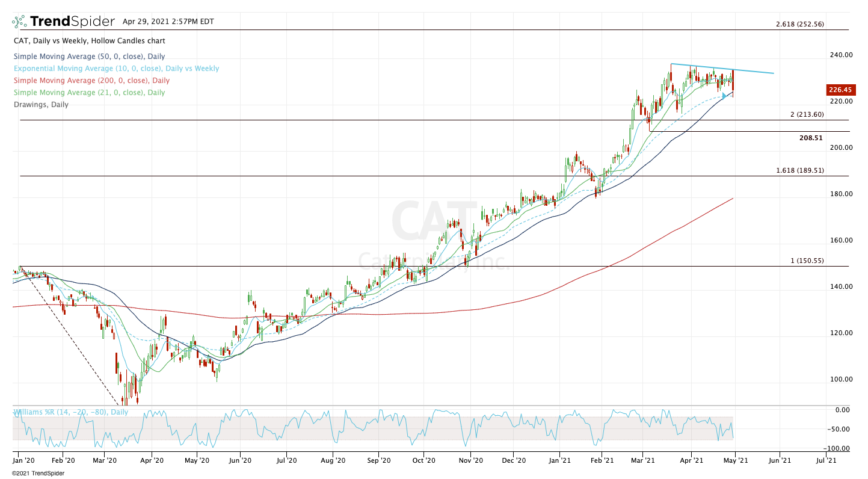Open the Williams %R indicator label
Image resolution: width=868 pixels, height=479 pixels.
pyautogui.click(x=71, y=412)
